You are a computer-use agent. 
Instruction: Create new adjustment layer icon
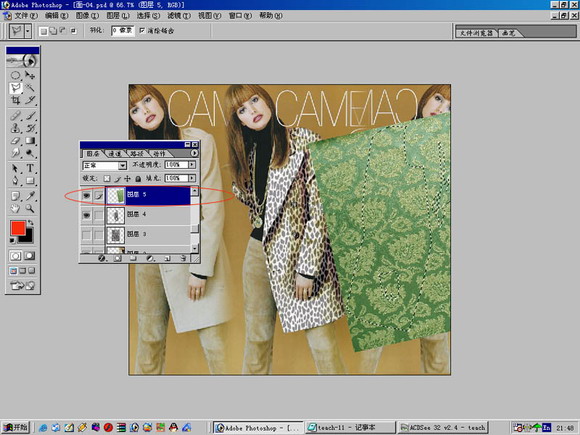point(150,258)
